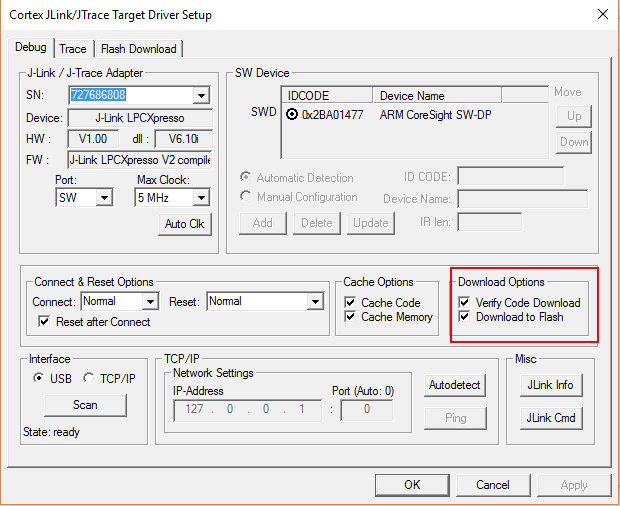
Task: Select ARM CoreSight SW-DP device name
Action: (x=436, y=115)
